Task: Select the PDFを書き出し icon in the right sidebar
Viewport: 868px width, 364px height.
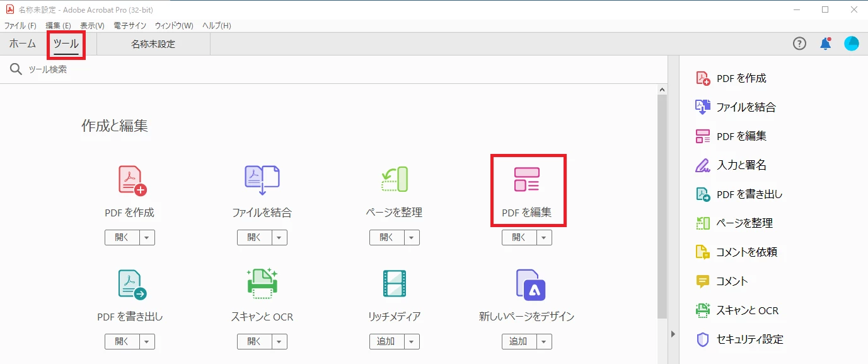Action: click(x=703, y=194)
